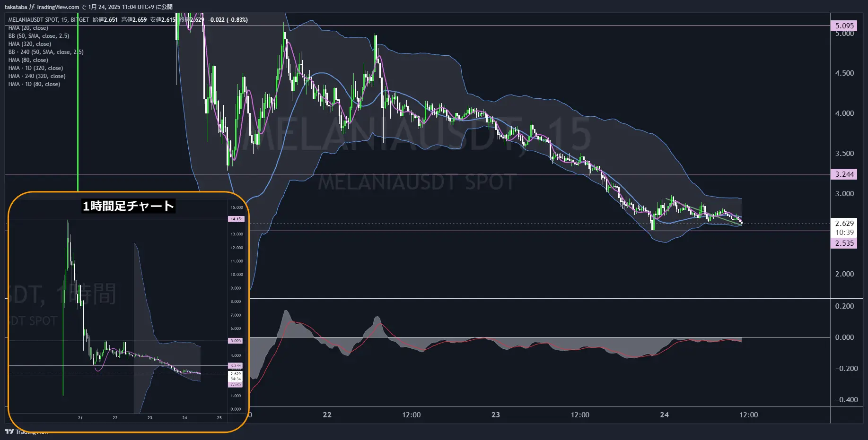Screen dimensions: 868x440
Task: Click the 14.151 price label in the inset chart
Action: pyautogui.click(x=236, y=219)
